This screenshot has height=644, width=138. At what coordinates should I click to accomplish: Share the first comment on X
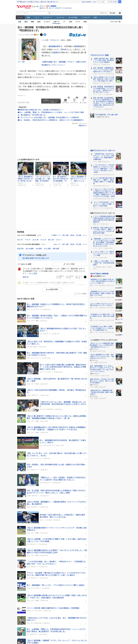click(x=85, y=277)
